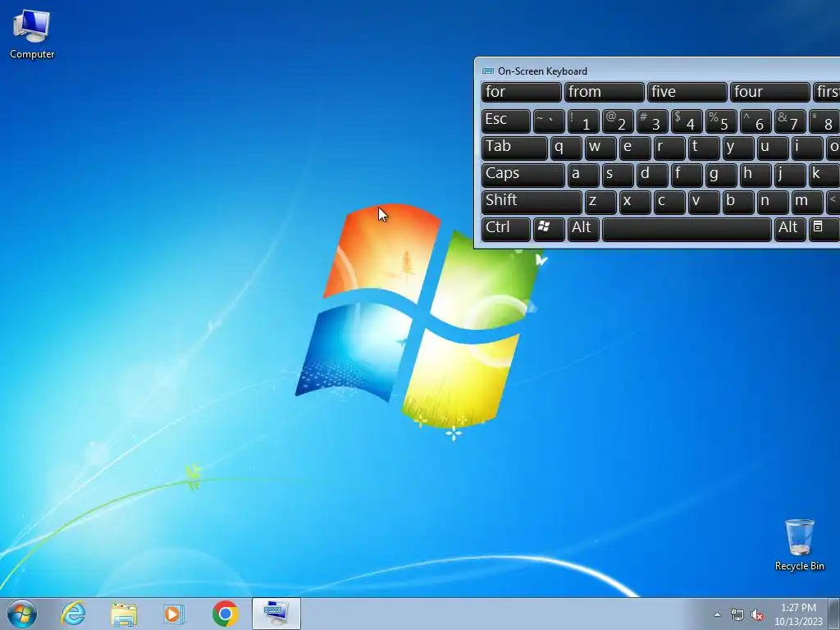Choose the 'four' word prediction
Image resolution: width=840 pixels, height=630 pixels.
(x=769, y=92)
